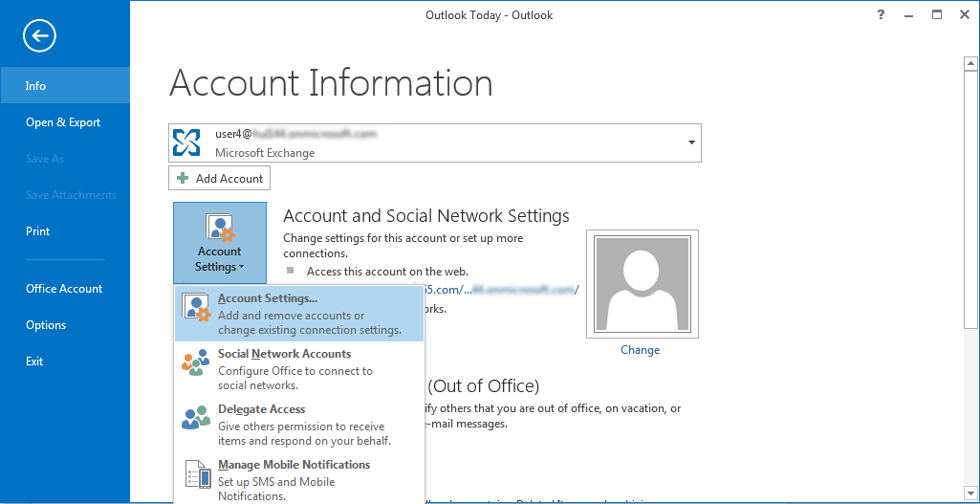This screenshot has height=504, width=980.
Task: Click the Change link under photo
Action: [x=640, y=350]
